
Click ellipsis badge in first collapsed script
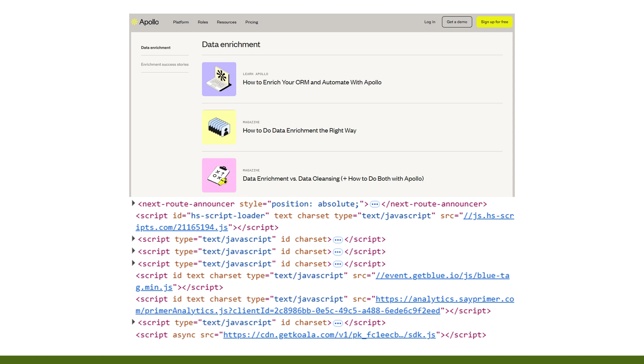pyautogui.click(x=337, y=240)
